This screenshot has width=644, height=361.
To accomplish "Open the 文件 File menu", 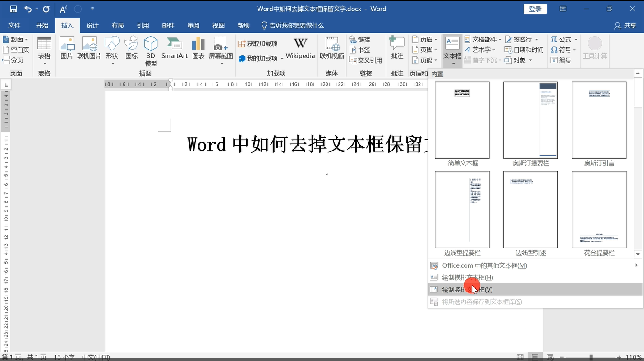I will pos(14,25).
